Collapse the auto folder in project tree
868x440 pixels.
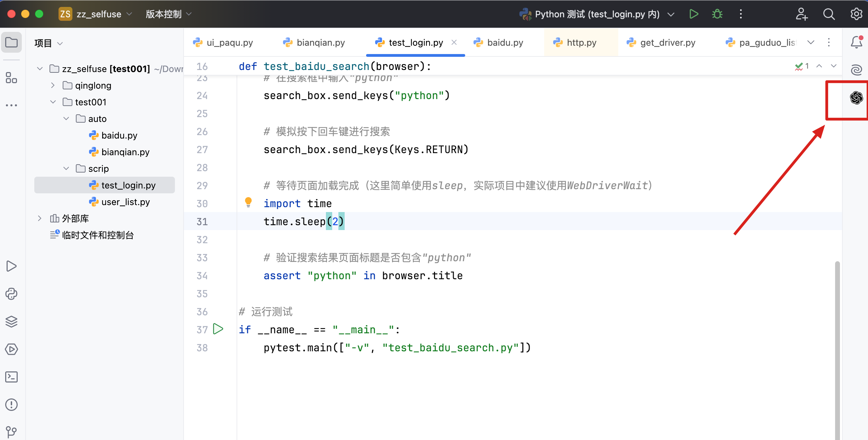pyautogui.click(x=66, y=118)
